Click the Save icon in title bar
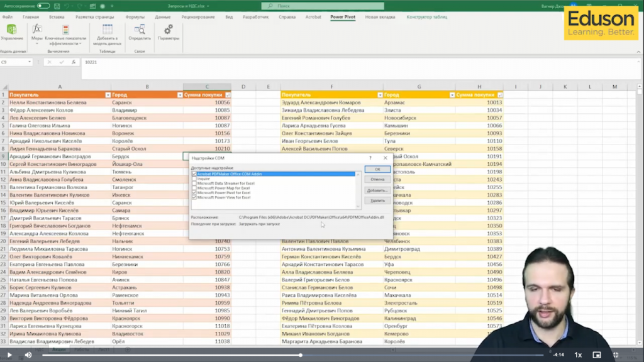The image size is (644, 362). (57, 6)
